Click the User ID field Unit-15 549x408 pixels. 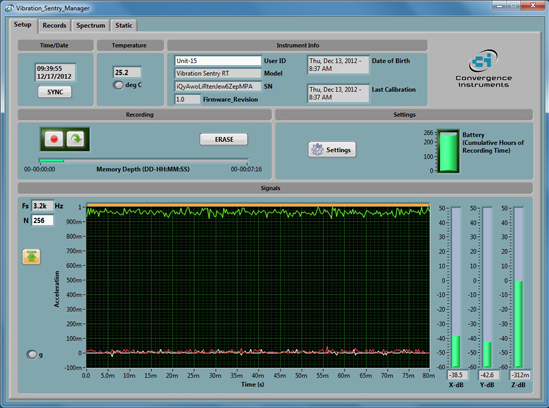218,61
